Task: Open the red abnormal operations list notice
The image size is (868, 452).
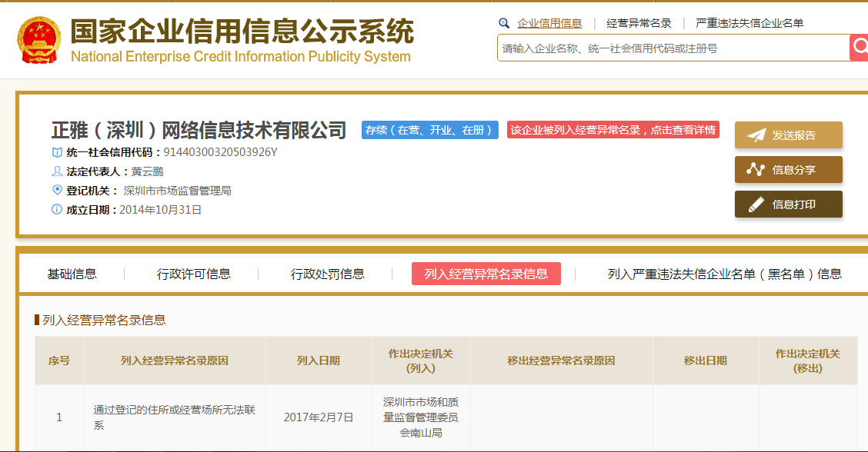Action: [x=613, y=130]
